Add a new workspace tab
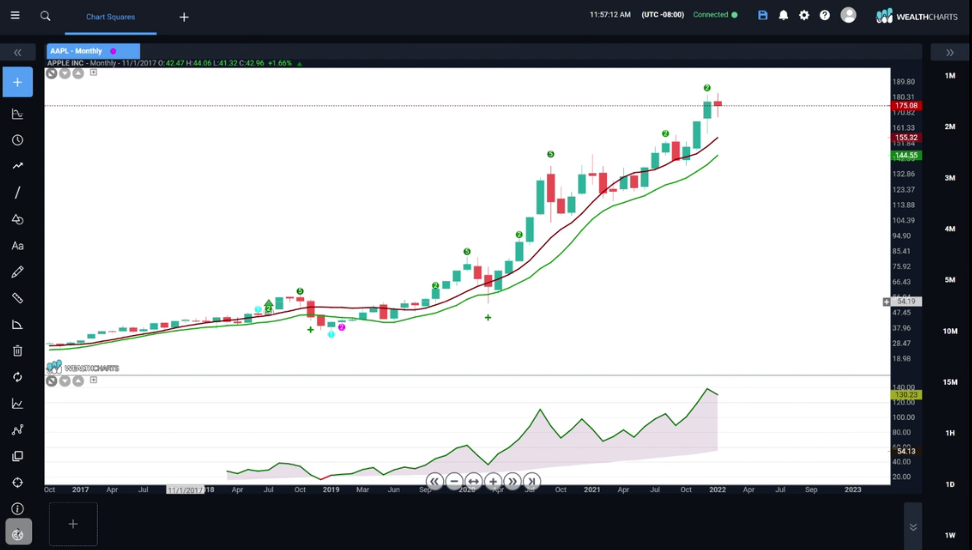Image resolution: width=972 pixels, height=550 pixels. tap(183, 17)
